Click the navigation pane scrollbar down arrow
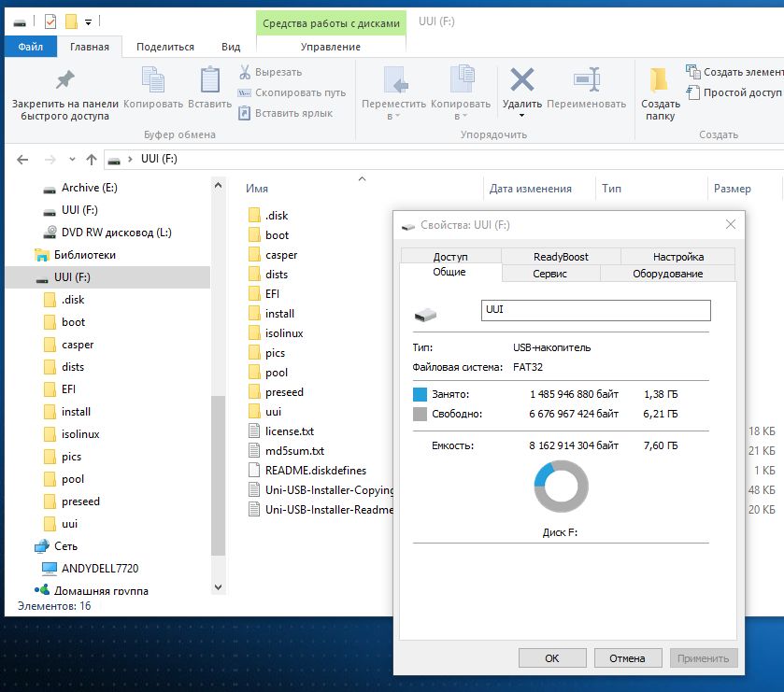The height and width of the screenshot is (692, 784). pyautogui.click(x=218, y=586)
